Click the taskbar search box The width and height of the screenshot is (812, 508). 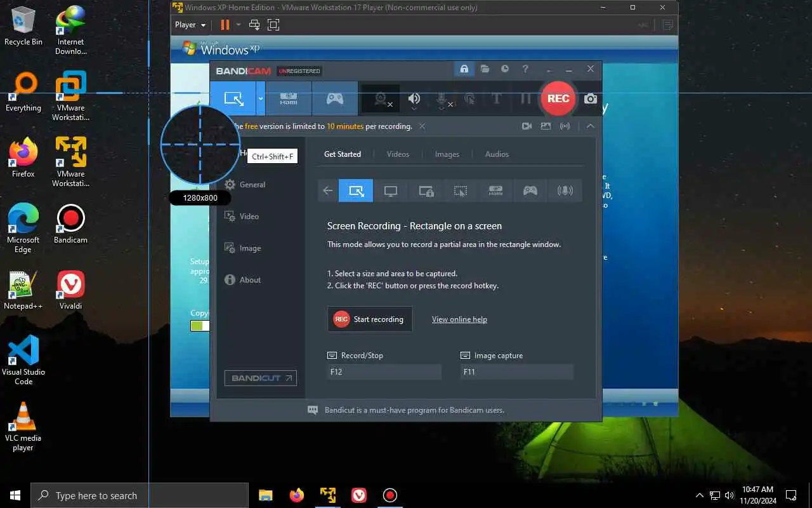pyautogui.click(x=140, y=495)
